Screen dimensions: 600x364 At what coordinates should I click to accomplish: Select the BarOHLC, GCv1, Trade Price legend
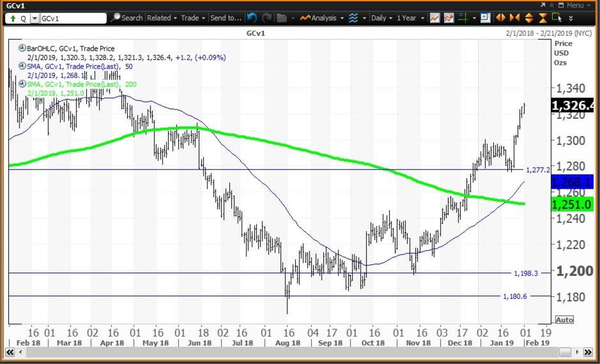[70, 48]
